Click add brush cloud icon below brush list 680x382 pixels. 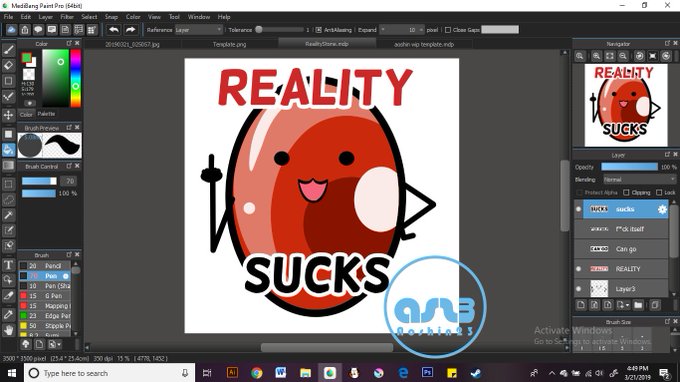(26, 344)
